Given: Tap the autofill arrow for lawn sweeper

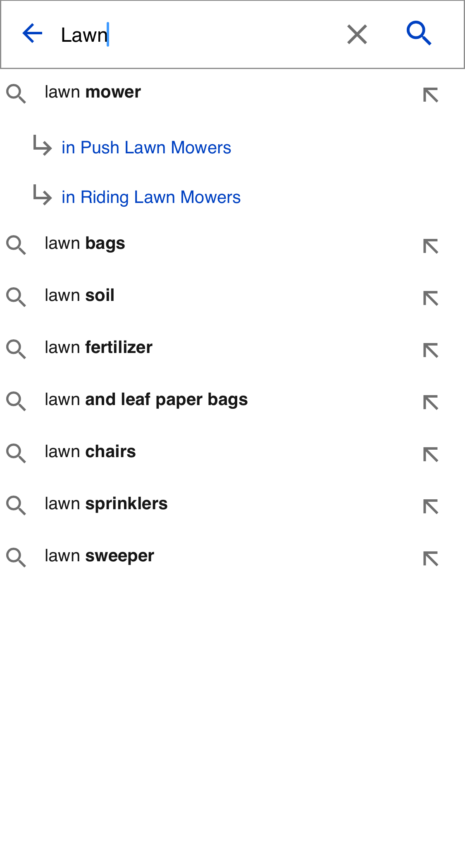Looking at the screenshot, I should (x=431, y=558).
